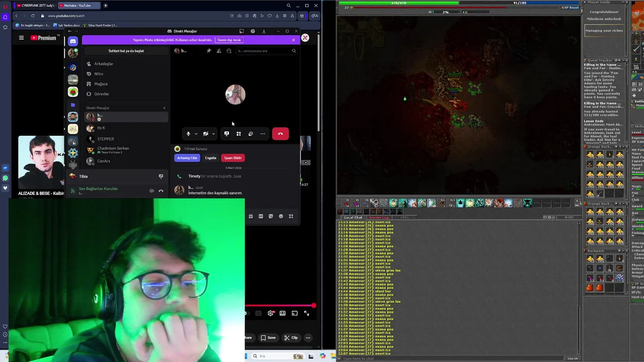Switch to Local Chat tab in Tibia
Image resolution: width=644 pixels, height=362 pixels.
353,217
